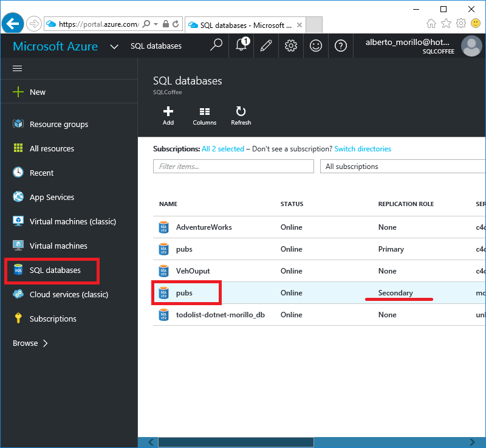This screenshot has width=486, height=448.
Task: Refresh the page from the address bar
Action: pos(176,24)
